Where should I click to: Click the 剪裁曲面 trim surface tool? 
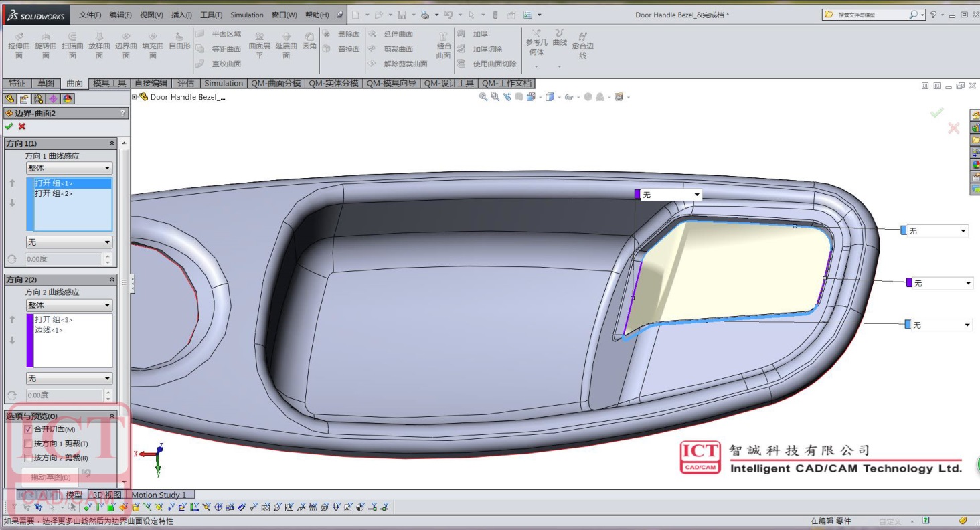click(x=398, y=49)
